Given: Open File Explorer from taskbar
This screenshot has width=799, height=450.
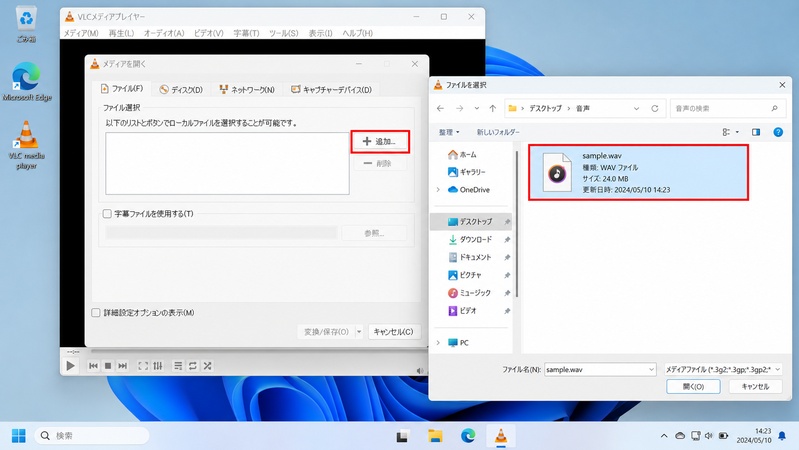Looking at the screenshot, I should pos(435,436).
